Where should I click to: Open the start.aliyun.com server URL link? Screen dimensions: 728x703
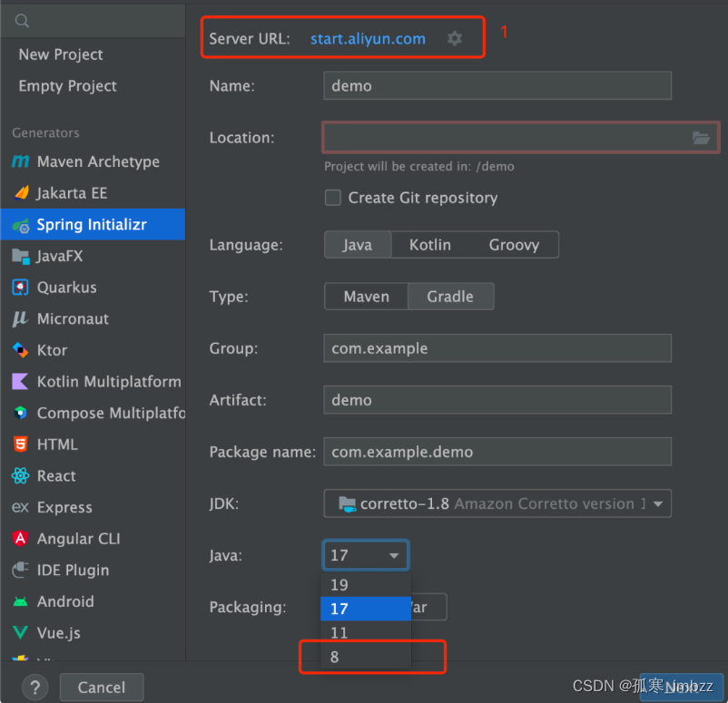click(x=368, y=38)
